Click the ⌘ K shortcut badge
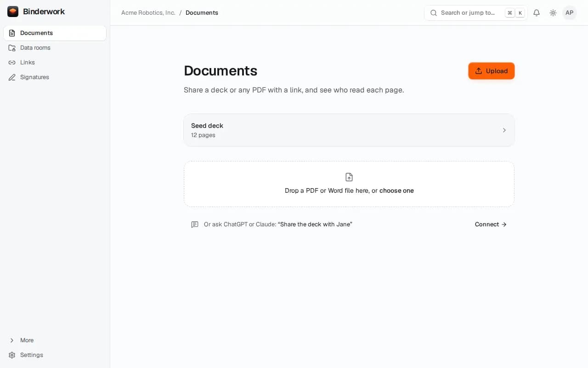Viewport: 588px width, 368px height. coord(515,13)
